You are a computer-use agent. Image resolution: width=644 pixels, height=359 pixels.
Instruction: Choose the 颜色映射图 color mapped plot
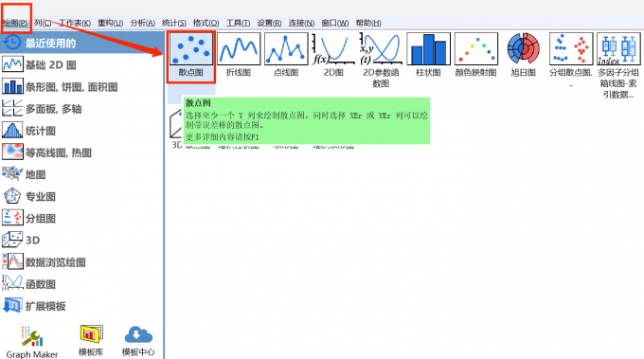[476, 55]
